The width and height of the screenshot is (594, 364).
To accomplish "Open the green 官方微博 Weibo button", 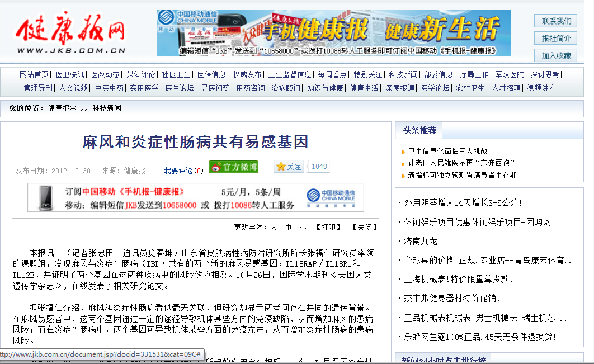I will pos(233,167).
